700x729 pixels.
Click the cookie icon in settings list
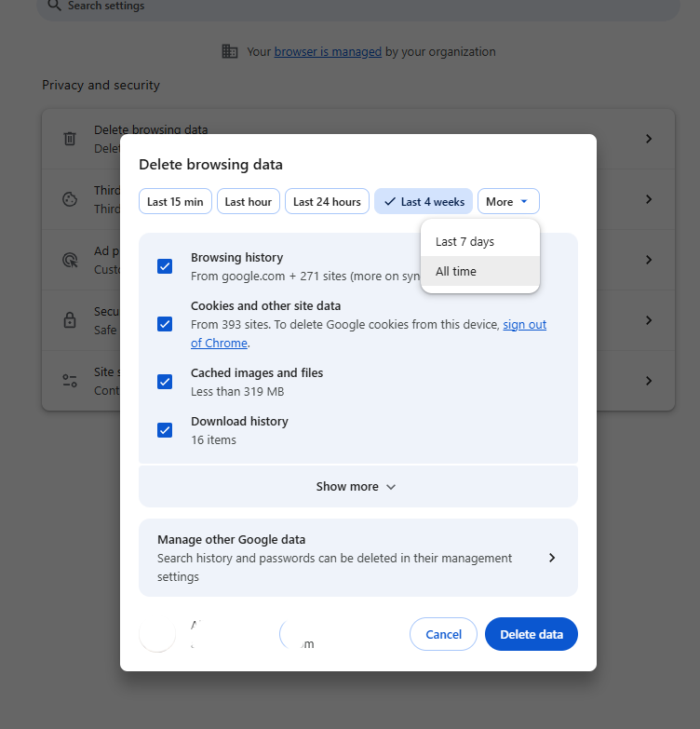[70, 199]
